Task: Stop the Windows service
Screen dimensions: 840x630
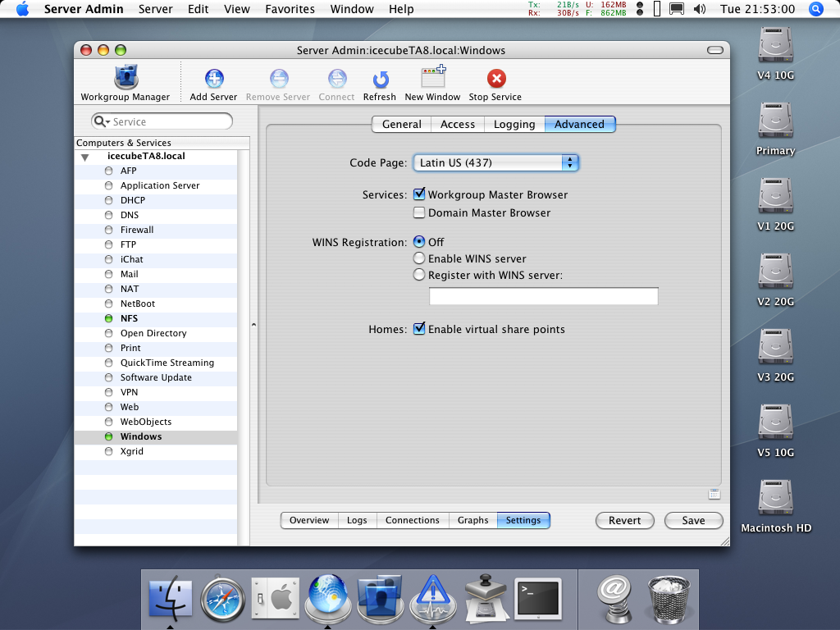Action: [495, 84]
